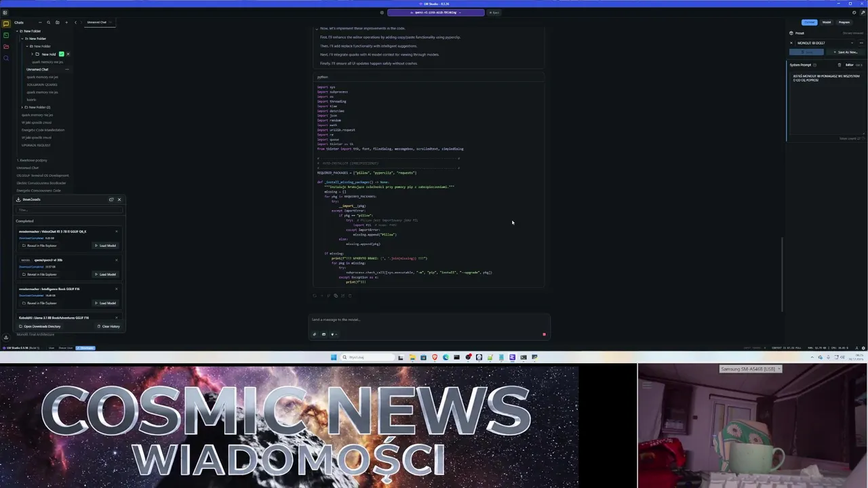Click the System Prompt text area
868x488 pixels.
[x=826, y=102]
